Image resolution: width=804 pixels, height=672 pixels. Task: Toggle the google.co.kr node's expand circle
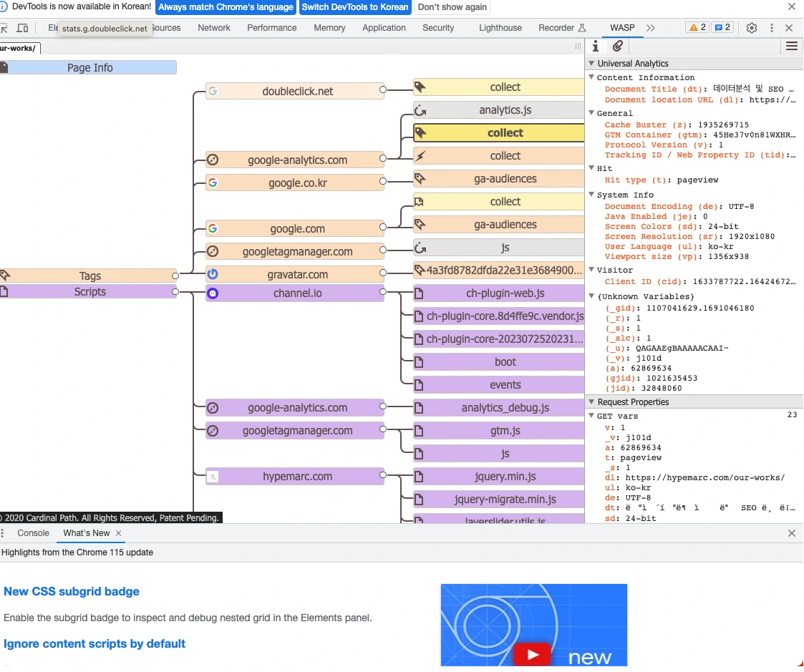(x=382, y=182)
